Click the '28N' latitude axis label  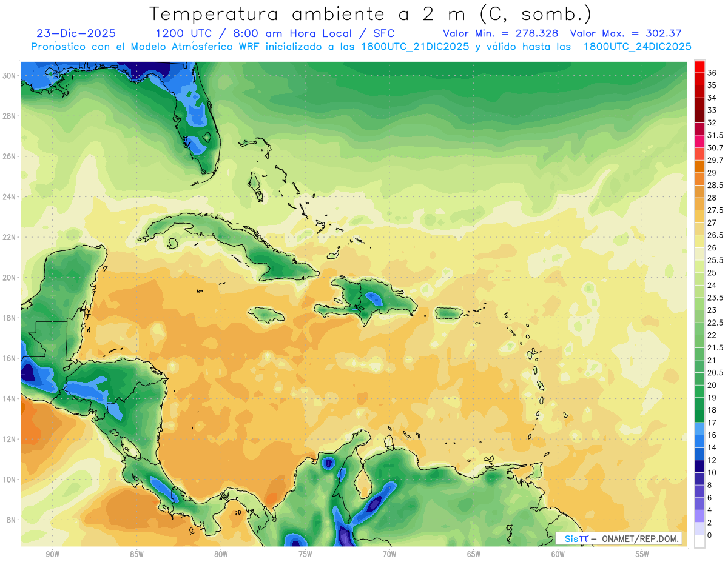click(10, 116)
